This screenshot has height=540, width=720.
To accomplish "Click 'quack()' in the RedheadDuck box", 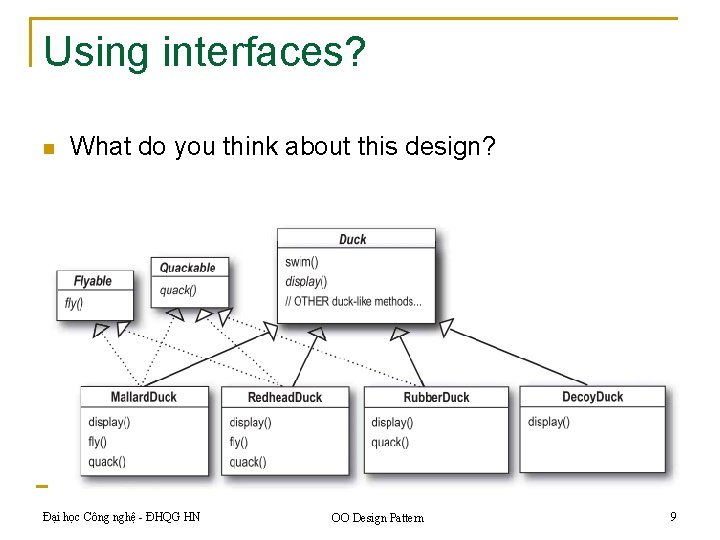I will click(248, 462).
